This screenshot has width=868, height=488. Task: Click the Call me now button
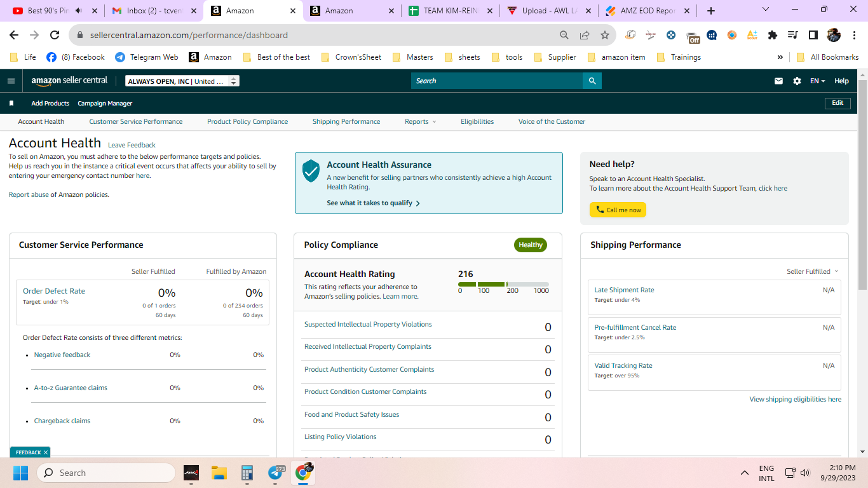618,210
